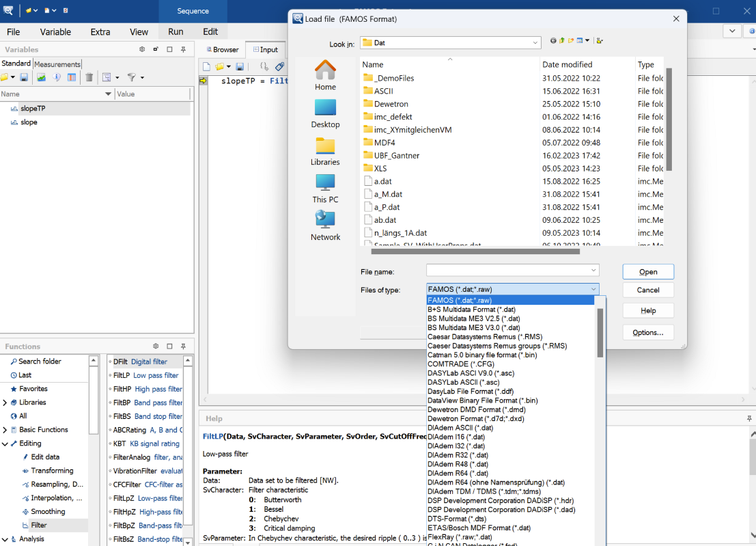Click the new sequence blank page icon
Screen dimensions: 756x546
[206, 66]
